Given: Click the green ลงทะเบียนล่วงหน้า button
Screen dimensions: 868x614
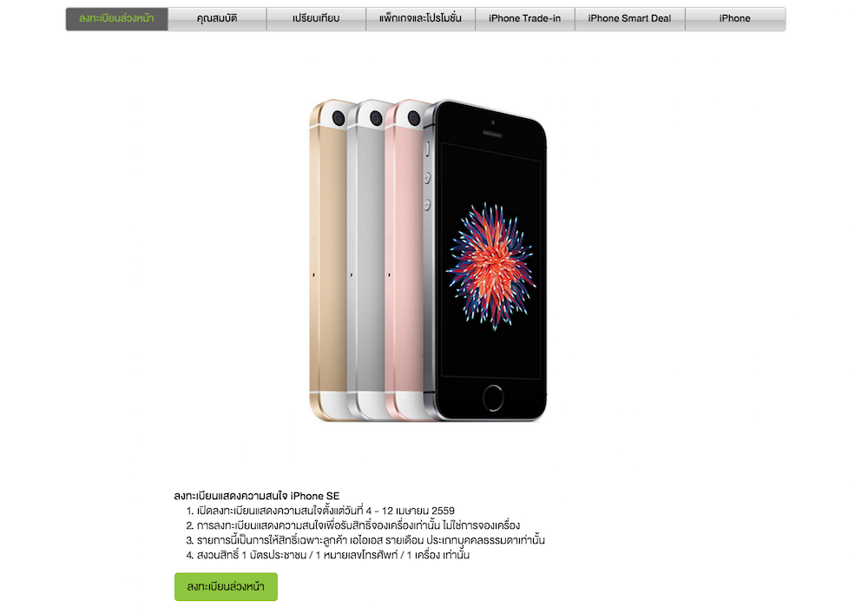Looking at the screenshot, I should (226, 587).
